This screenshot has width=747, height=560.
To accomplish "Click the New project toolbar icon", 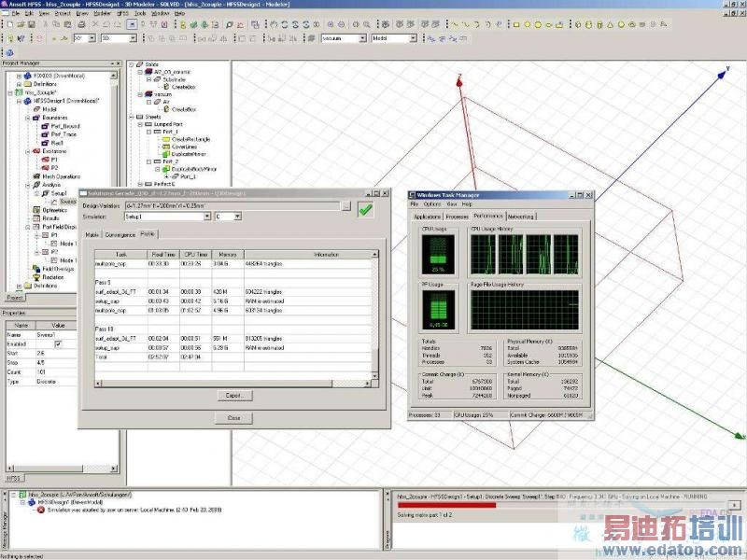I will (x=10, y=24).
